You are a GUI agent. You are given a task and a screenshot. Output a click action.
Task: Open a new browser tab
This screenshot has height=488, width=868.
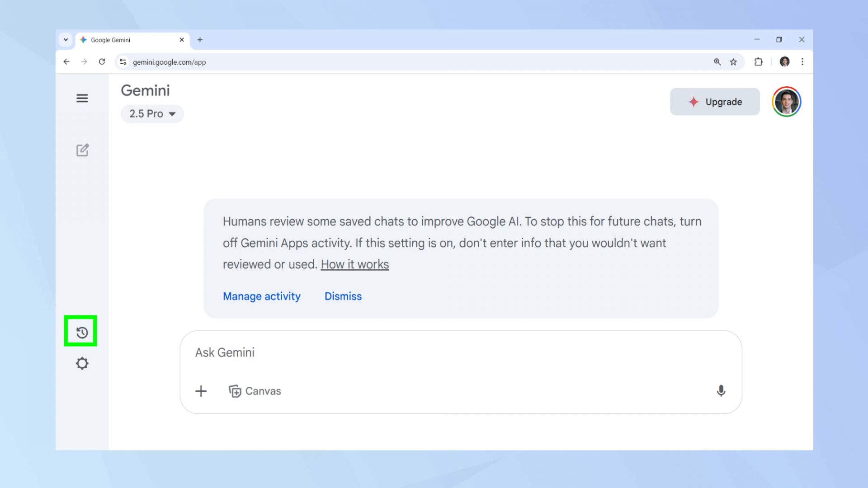[200, 40]
